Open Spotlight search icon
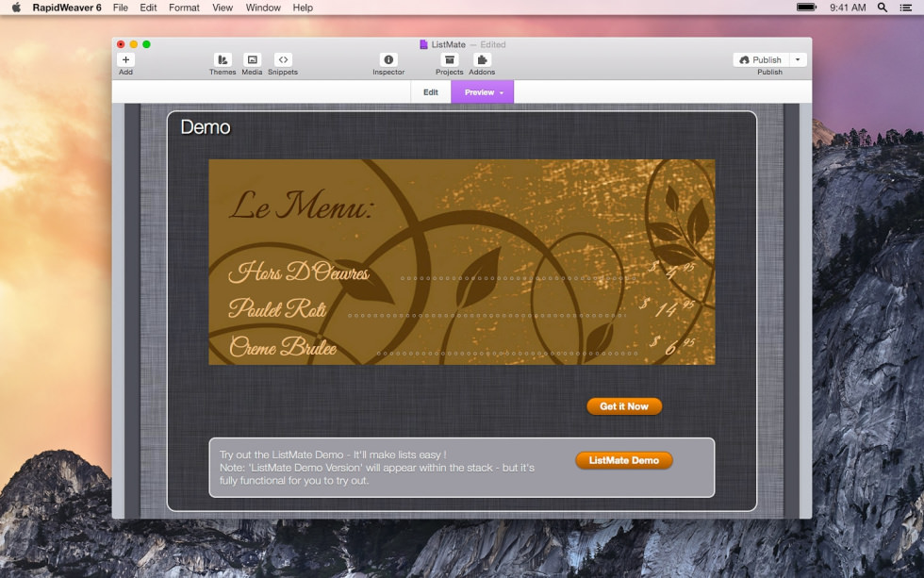 pos(883,8)
